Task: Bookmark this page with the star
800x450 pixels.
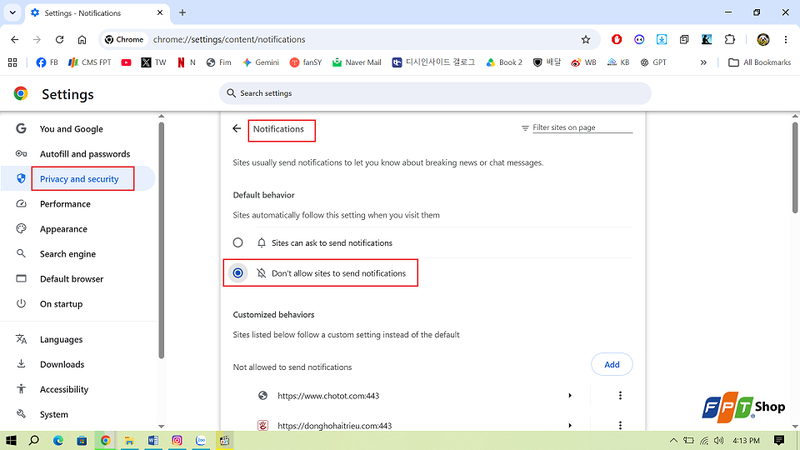Action: 586,39
